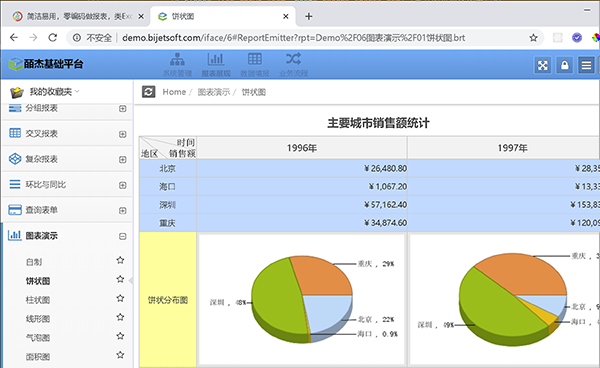The image size is (600, 368).
Task: Open the 我的收藏夹 dropdown
Action: pyautogui.click(x=77, y=91)
